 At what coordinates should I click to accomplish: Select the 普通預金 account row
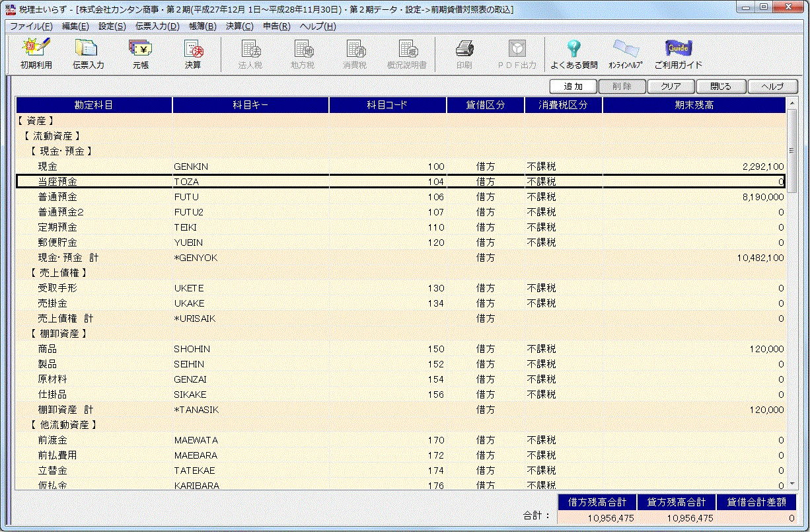pos(57,197)
